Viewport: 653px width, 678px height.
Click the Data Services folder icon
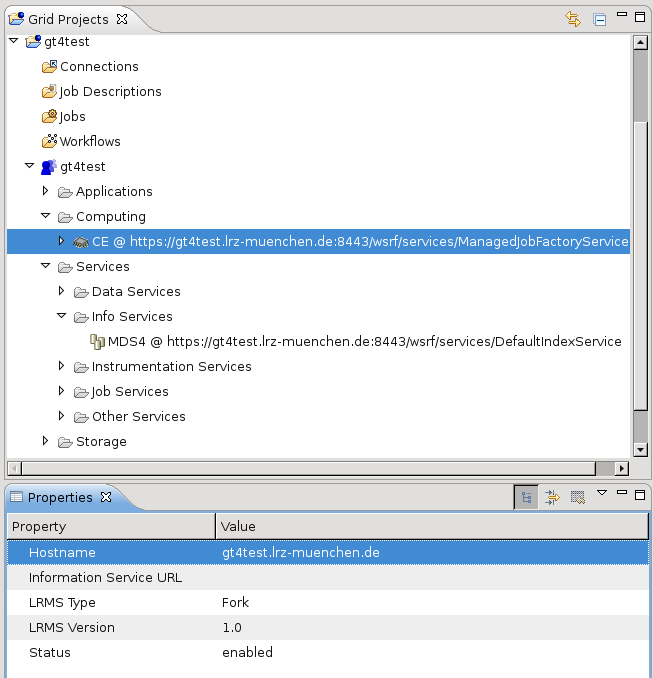point(81,292)
